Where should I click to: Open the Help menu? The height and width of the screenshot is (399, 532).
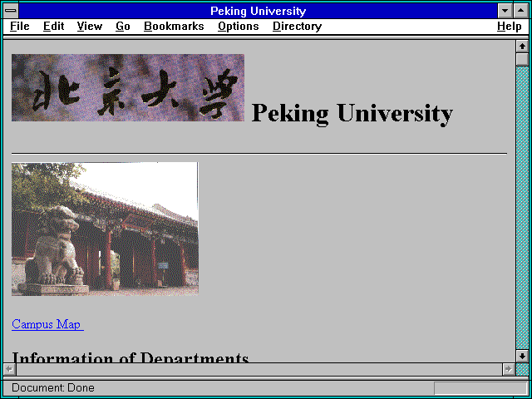(510, 27)
